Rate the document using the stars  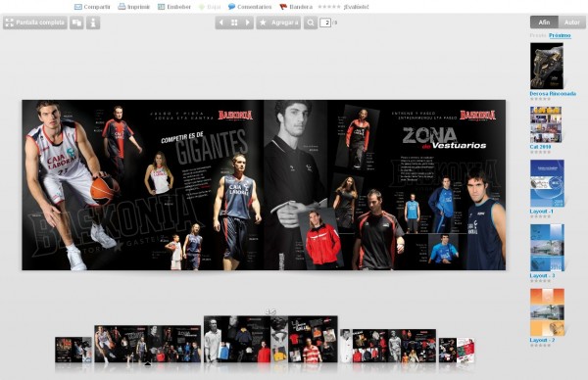329,7
